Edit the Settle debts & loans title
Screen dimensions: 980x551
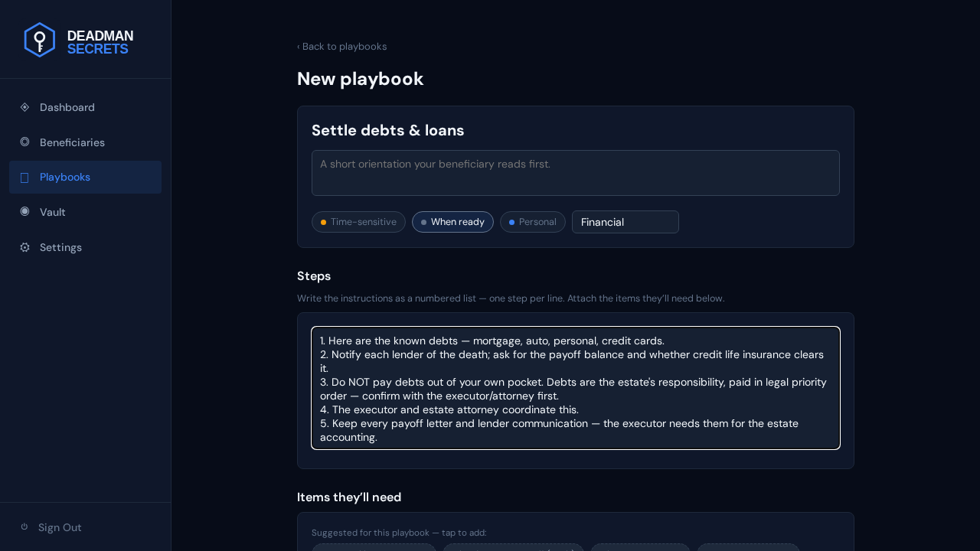click(x=387, y=131)
